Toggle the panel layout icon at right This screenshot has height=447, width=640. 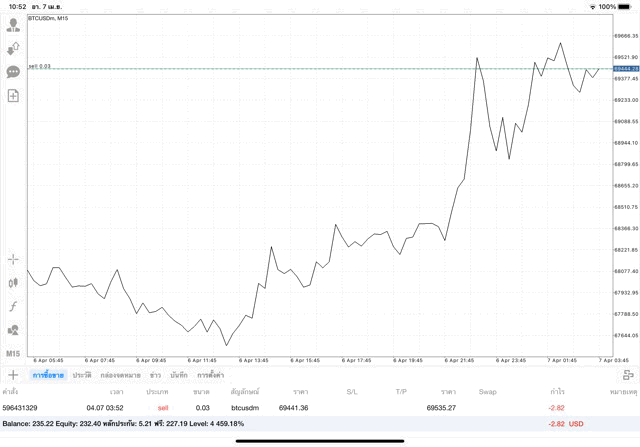[x=628, y=375]
